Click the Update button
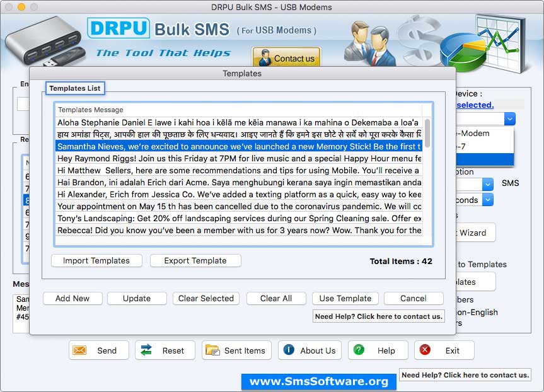This screenshot has height=392, width=544. 137,298
